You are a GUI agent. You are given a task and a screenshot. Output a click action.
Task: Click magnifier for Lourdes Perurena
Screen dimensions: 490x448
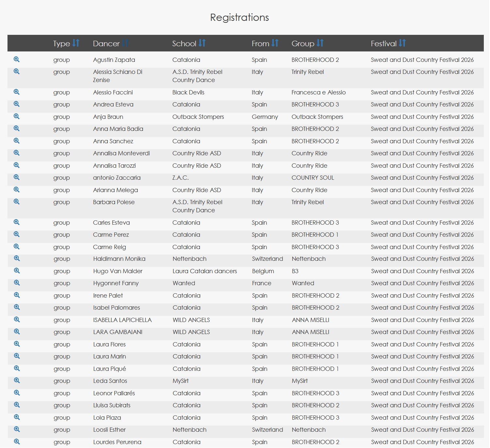pos(17,441)
